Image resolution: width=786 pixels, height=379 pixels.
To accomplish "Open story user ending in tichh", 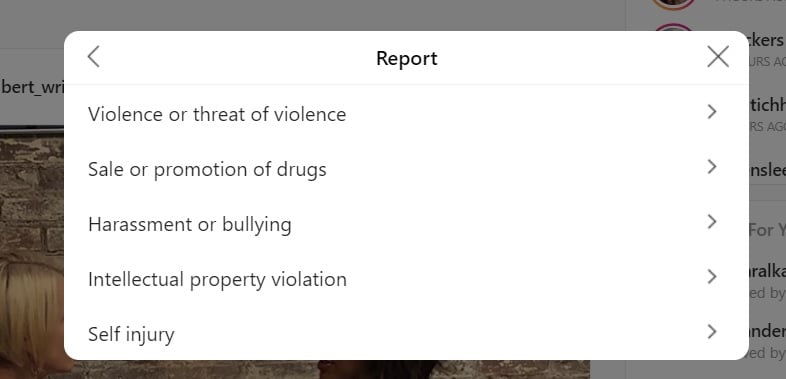I will [767, 105].
